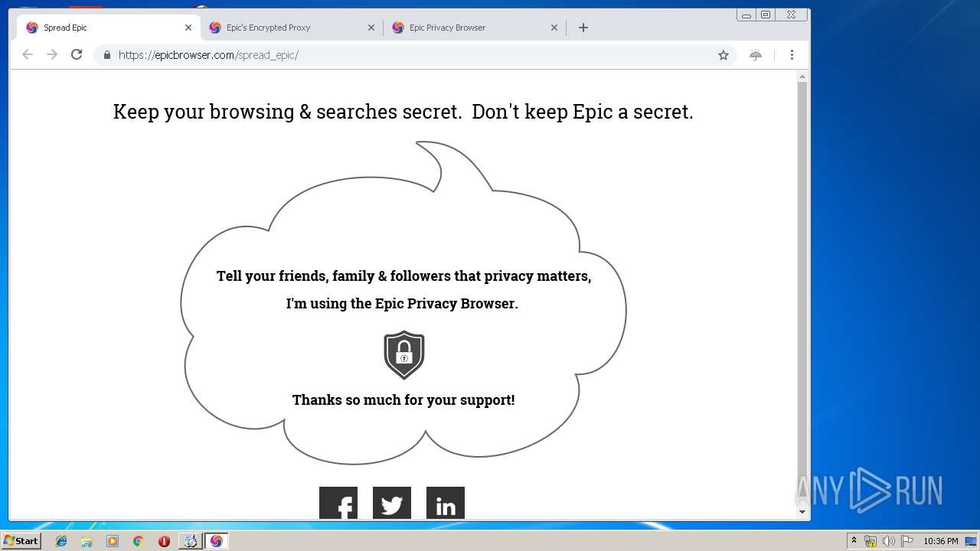The image size is (980, 551).
Task: Open the Action Center flag icon
Action: [x=907, y=541]
